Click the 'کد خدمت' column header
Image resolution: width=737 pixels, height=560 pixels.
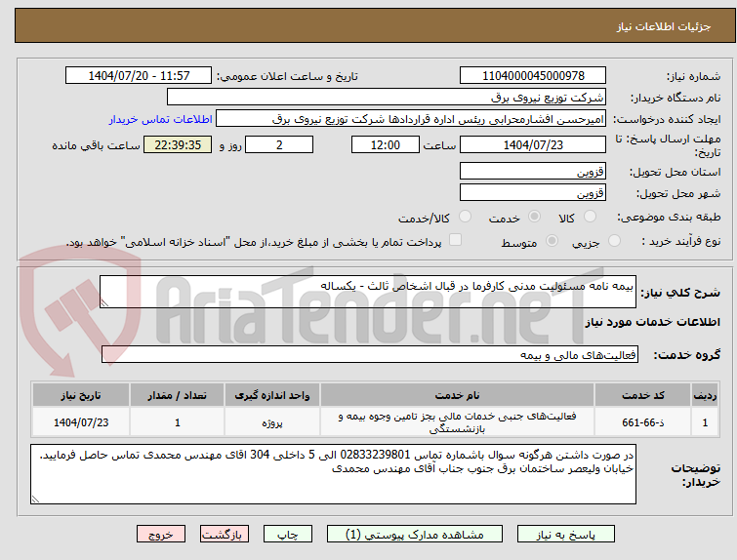[642, 395]
